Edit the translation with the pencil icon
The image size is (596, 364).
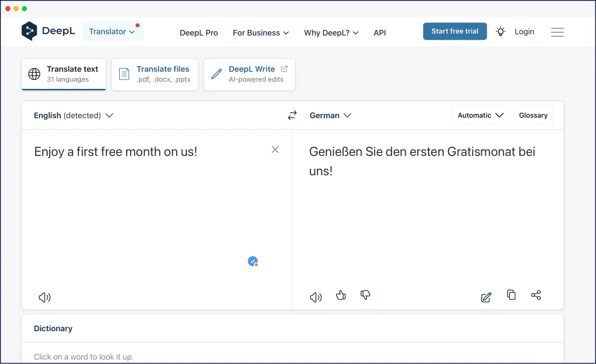(486, 297)
